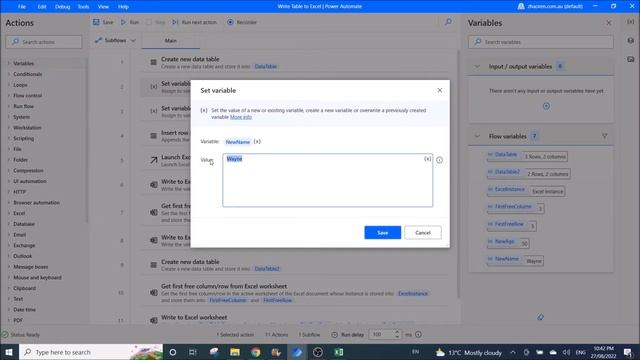Open Chrome from the taskbar
Image resolution: width=640 pixels, height=360 pixels.
(x=256, y=352)
